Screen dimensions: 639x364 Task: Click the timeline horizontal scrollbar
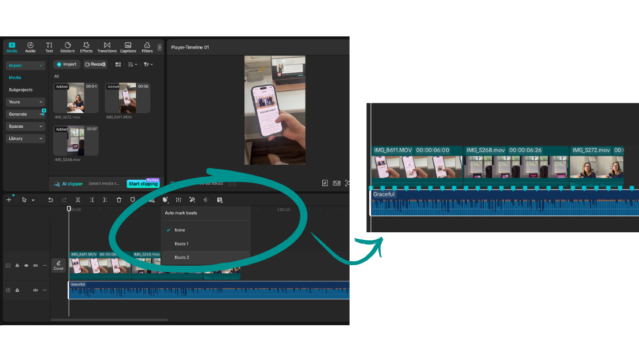pos(109,320)
